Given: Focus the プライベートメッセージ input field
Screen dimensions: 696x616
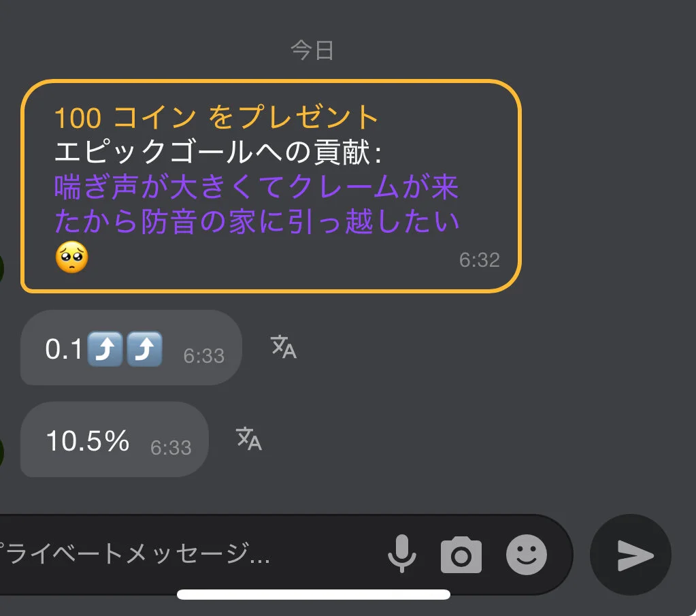Looking at the screenshot, I should [x=186, y=554].
